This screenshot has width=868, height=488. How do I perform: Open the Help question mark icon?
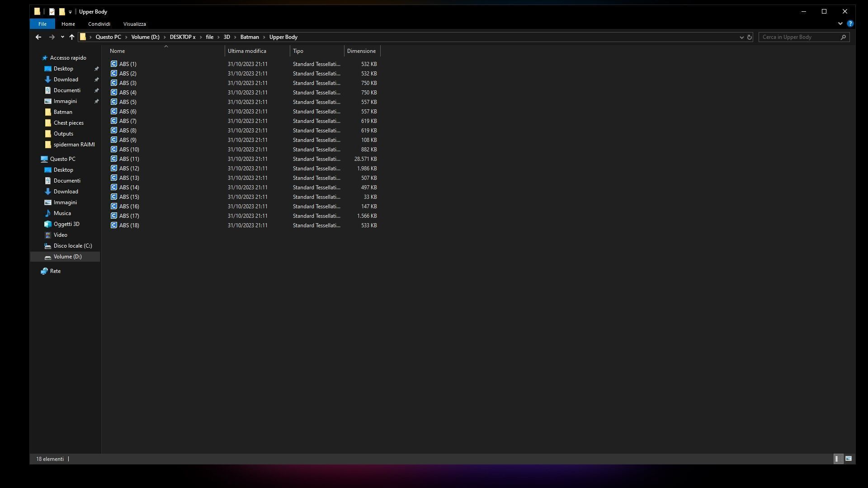click(x=850, y=23)
